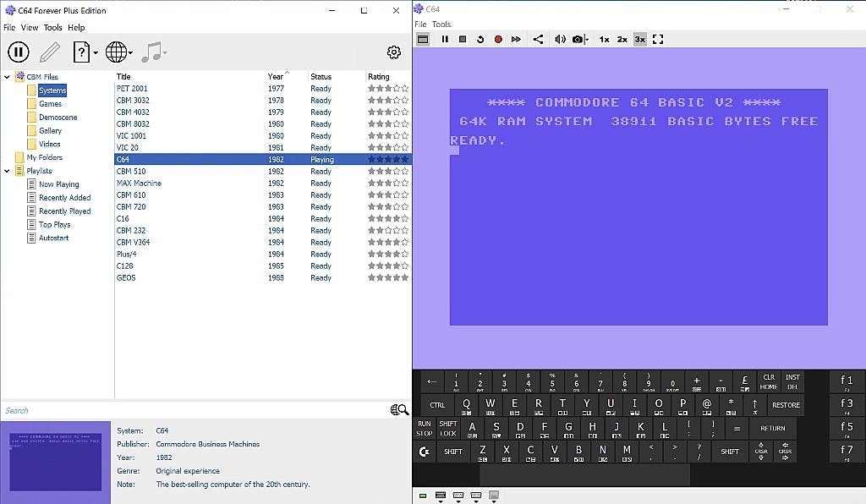Reset the C64 emulator with the circular arrow
The width and height of the screenshot is (866, 504).
pos(480,39)
